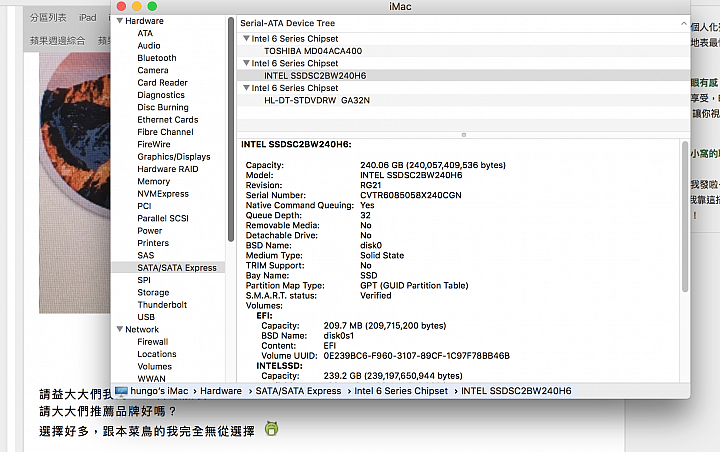Screen dimensions: 720x452
Task: Click the S.M.A.R.T. status Verified value
Action: tap(376, 296)
